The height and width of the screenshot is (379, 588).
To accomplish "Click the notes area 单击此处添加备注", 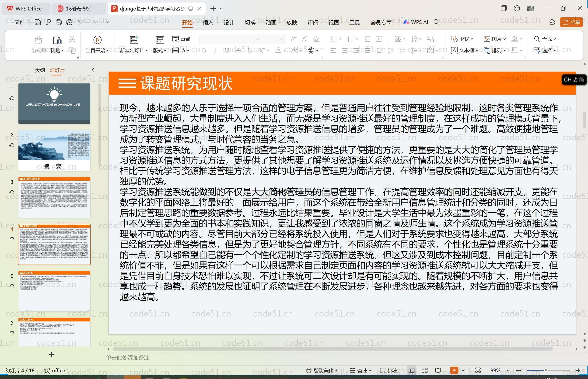I will pos(128,358).
